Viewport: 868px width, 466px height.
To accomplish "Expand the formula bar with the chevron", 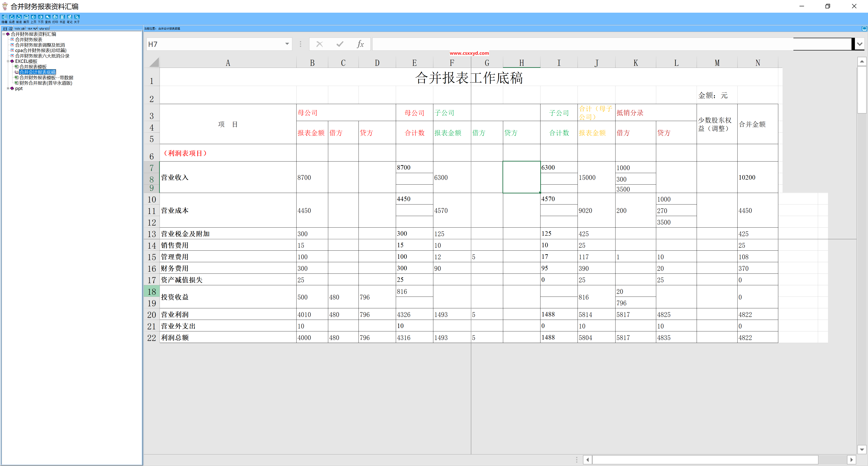I will (860, 44).
